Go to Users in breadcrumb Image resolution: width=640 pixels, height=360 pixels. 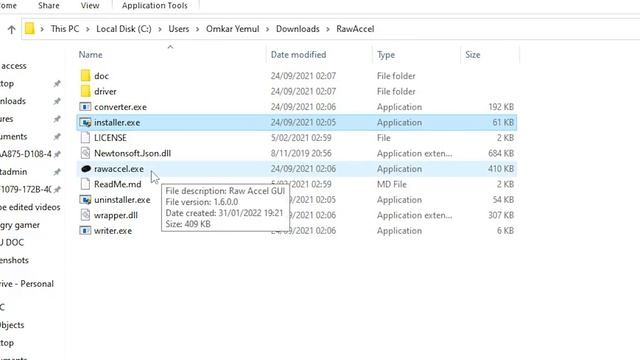point(179,29)
